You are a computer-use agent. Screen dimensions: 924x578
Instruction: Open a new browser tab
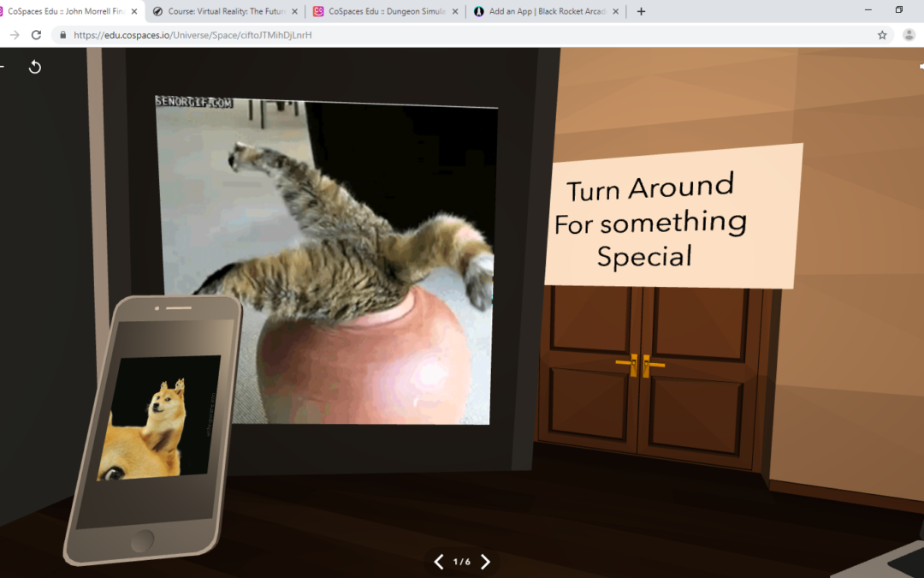click(641, 11)
